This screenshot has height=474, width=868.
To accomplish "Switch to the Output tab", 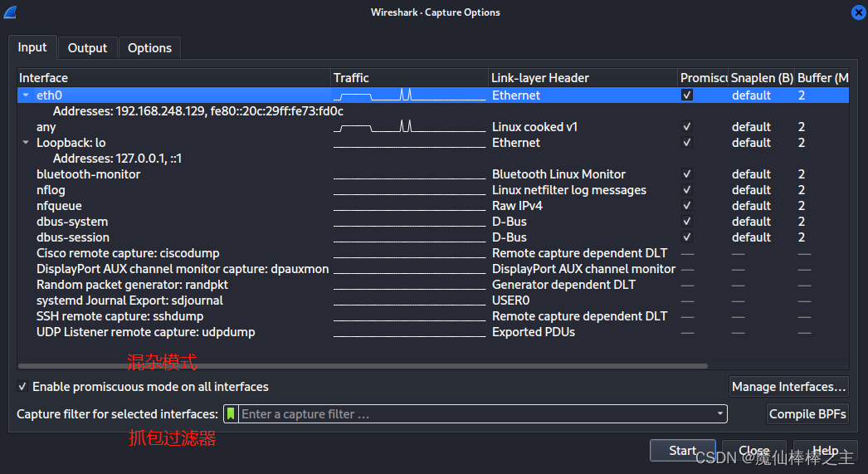I will point(87,48).
